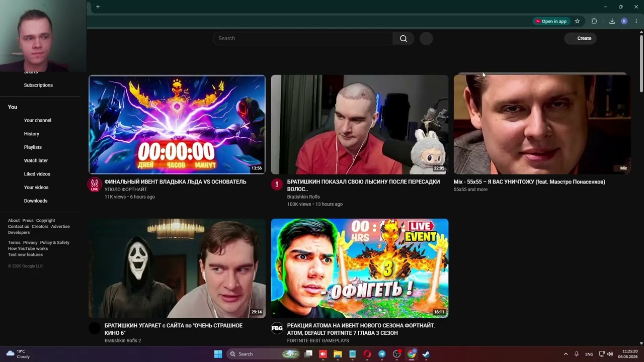The height and width of the screenshot is (362, 644).
Task: Open Downloads in the sidebar
Action: click(x=36, y=201)
